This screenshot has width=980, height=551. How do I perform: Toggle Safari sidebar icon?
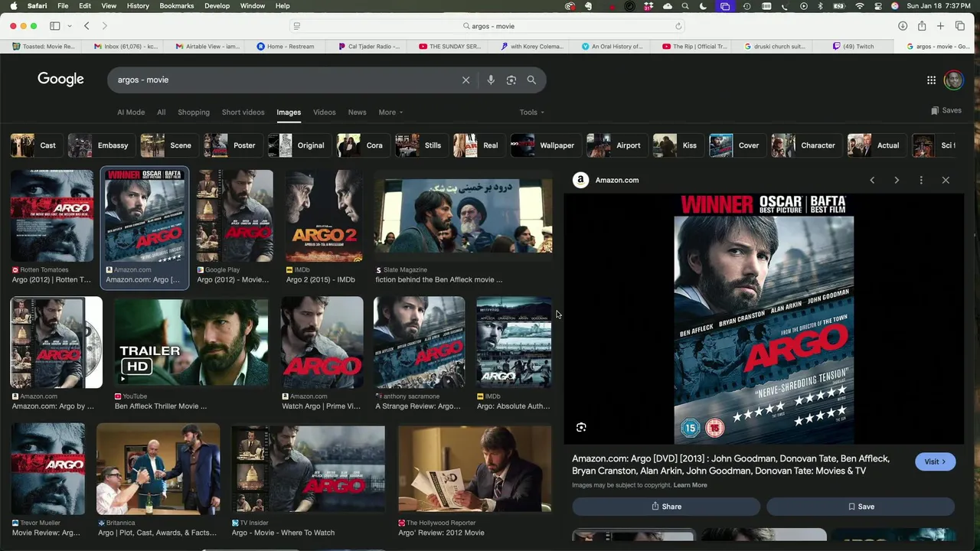(55, 26)
